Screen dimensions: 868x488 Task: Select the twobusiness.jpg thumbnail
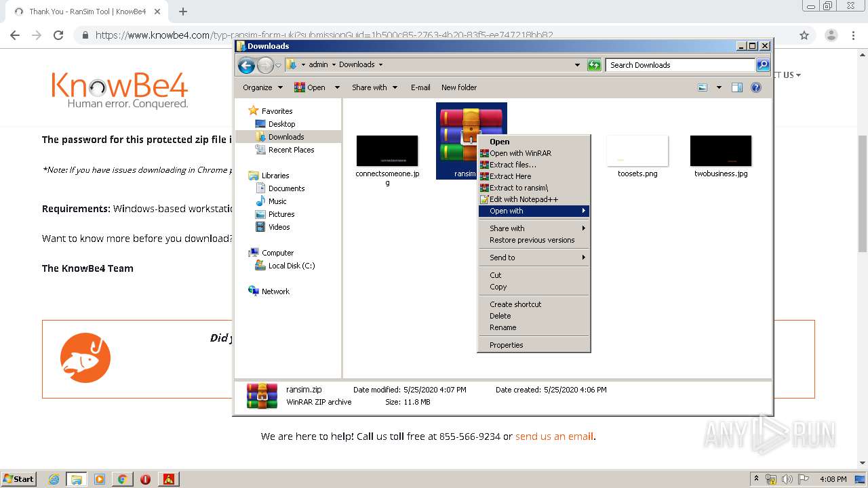click(721, 150)
